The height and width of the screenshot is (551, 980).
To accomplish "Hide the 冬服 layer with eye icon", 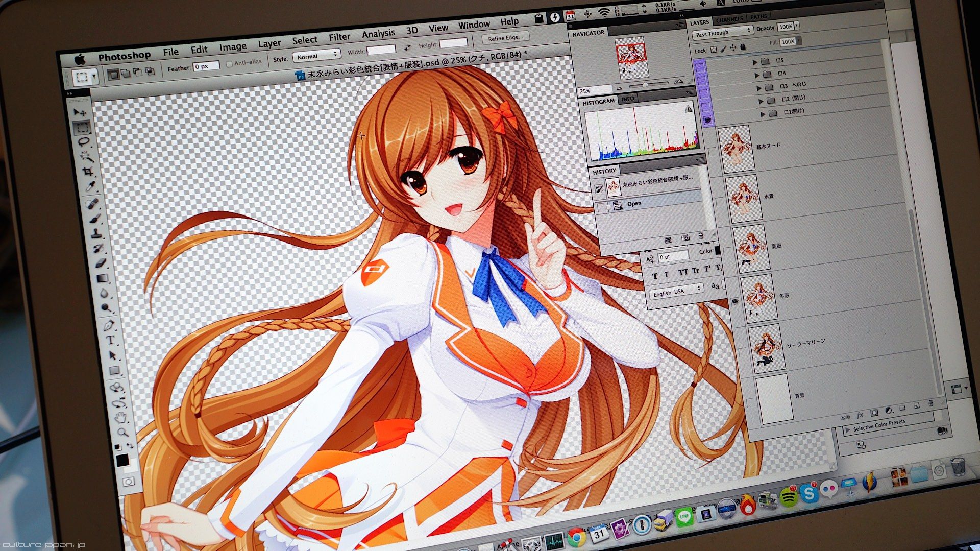I will click(735, 302).
